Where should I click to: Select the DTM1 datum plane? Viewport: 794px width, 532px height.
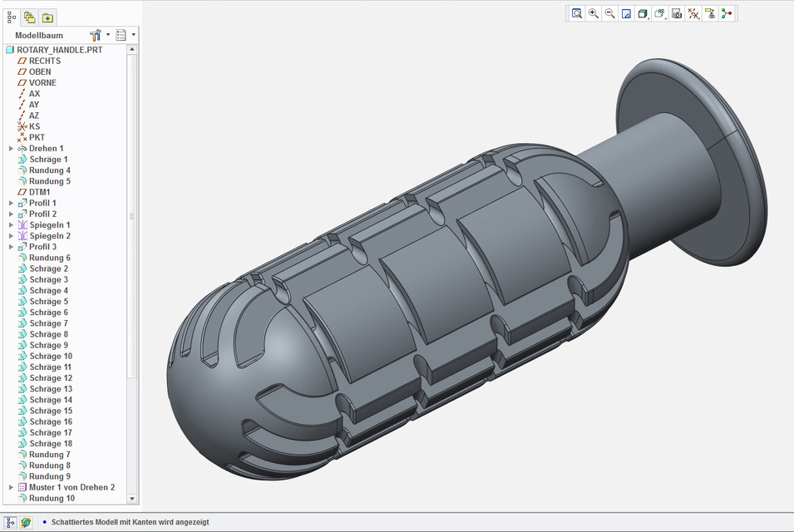click(39, 192)
